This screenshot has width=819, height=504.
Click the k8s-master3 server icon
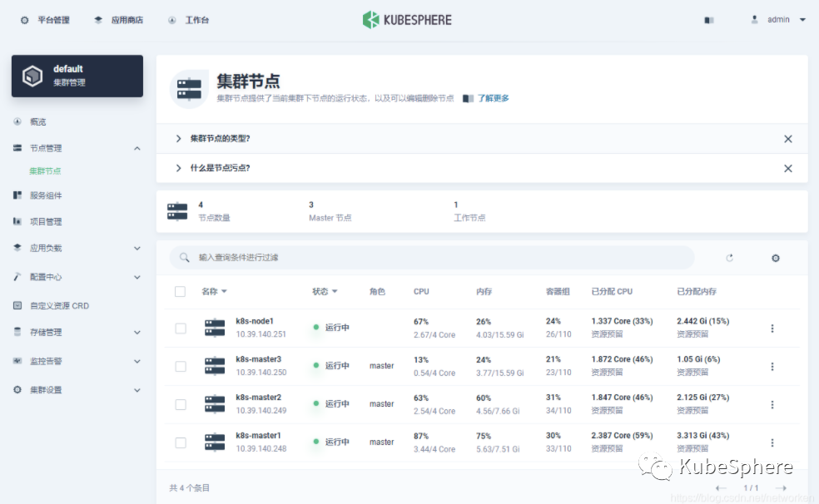(x=215, y=366)
